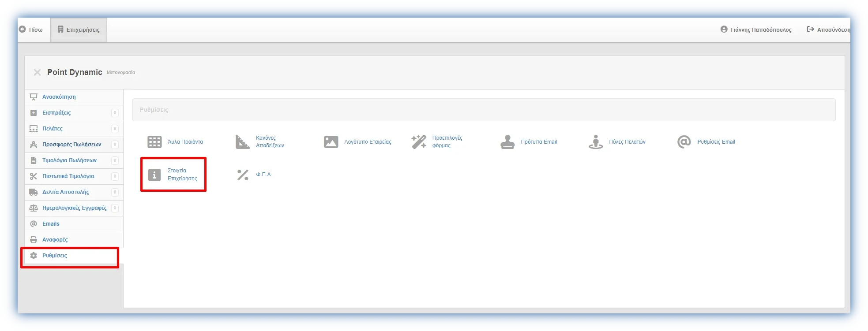Open the Φ.Π.Α. percent icon

[243, 175]
